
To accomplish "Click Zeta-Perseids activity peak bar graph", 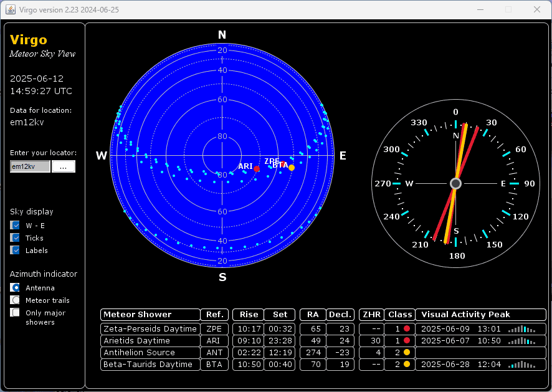I will [521, 328].
